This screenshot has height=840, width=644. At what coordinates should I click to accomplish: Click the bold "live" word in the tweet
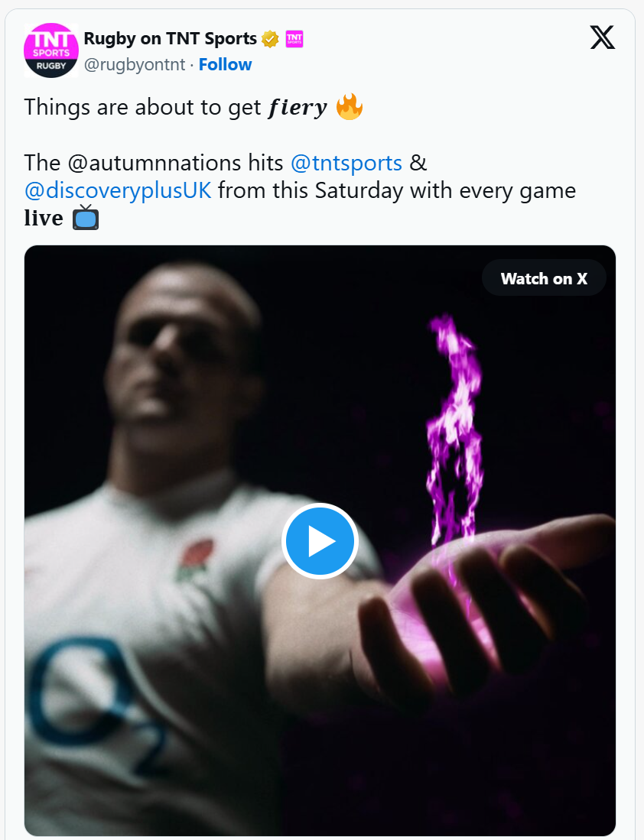(44, 218)
